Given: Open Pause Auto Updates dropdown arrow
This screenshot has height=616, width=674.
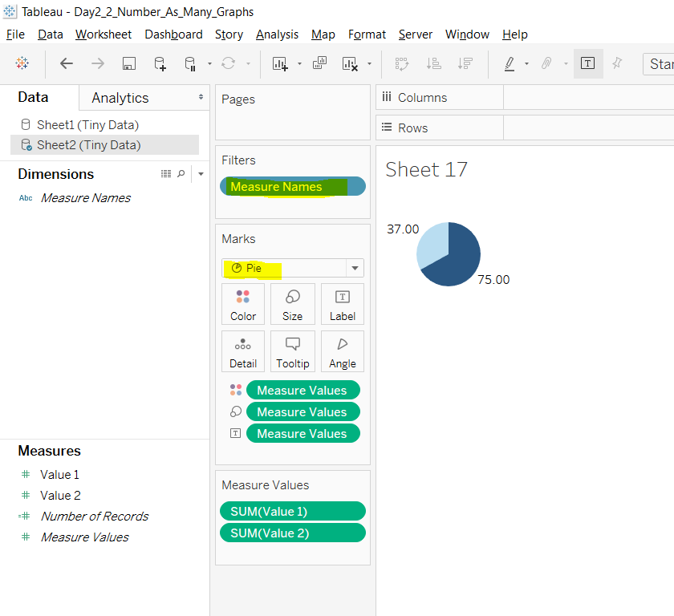Looking at the screenshot, I should coord(209,63).
